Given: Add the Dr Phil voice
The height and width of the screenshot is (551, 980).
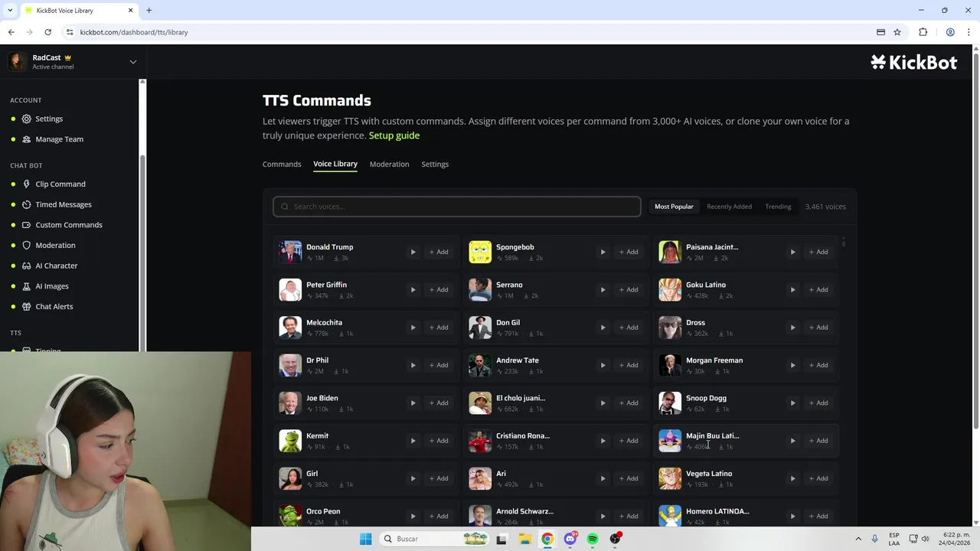Looking at the screenshot, I should tap(439, 365).
